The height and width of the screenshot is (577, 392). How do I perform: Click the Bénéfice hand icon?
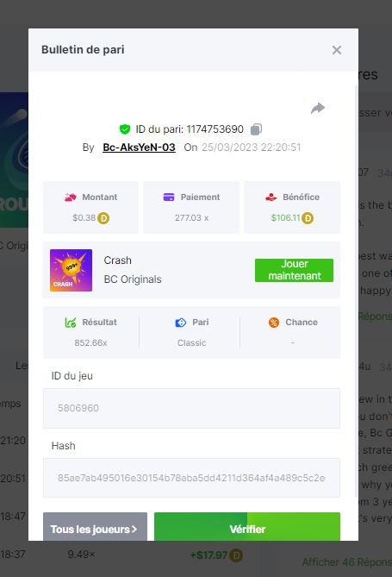(x=271, y=198)
